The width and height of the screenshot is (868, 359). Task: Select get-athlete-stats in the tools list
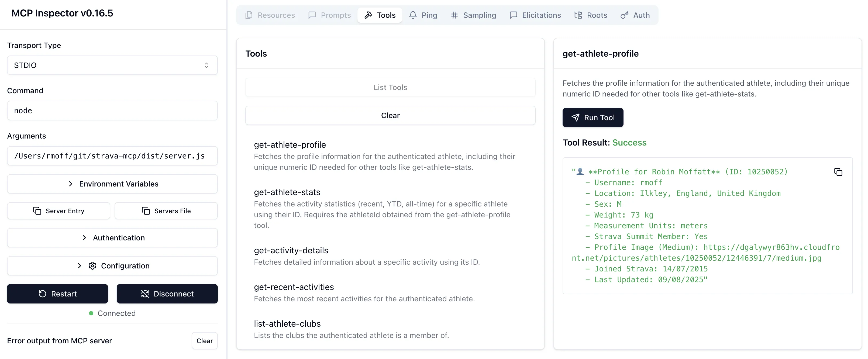point(287,192)
